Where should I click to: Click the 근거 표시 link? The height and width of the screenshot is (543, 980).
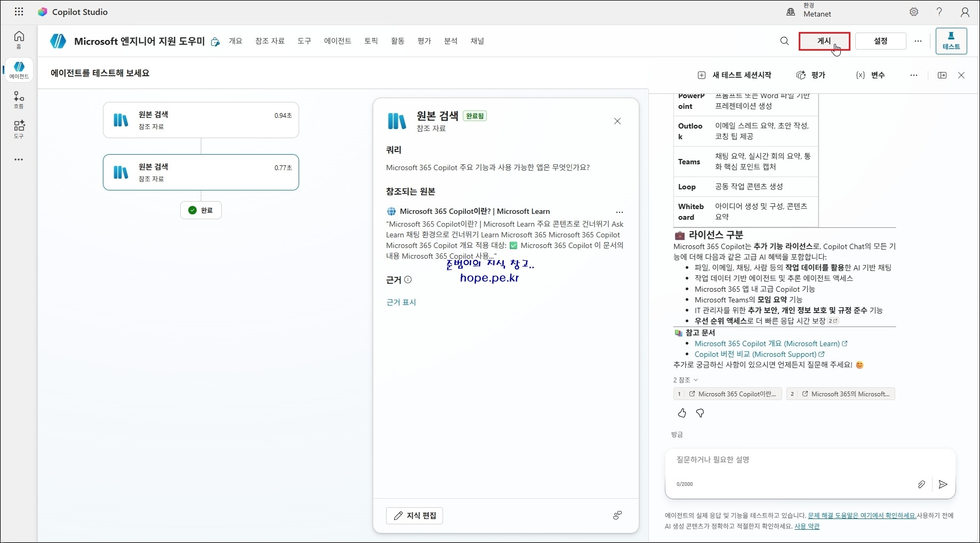401,302
